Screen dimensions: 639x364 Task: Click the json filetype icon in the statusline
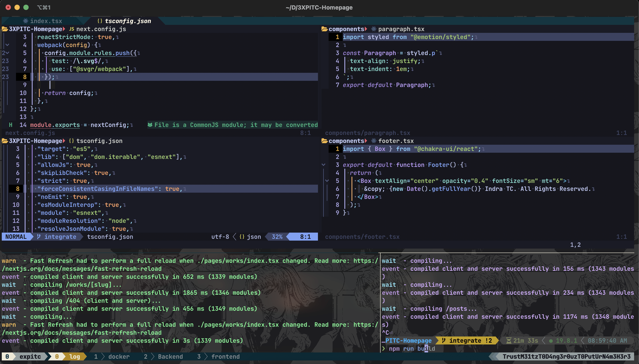coord(242,237)
